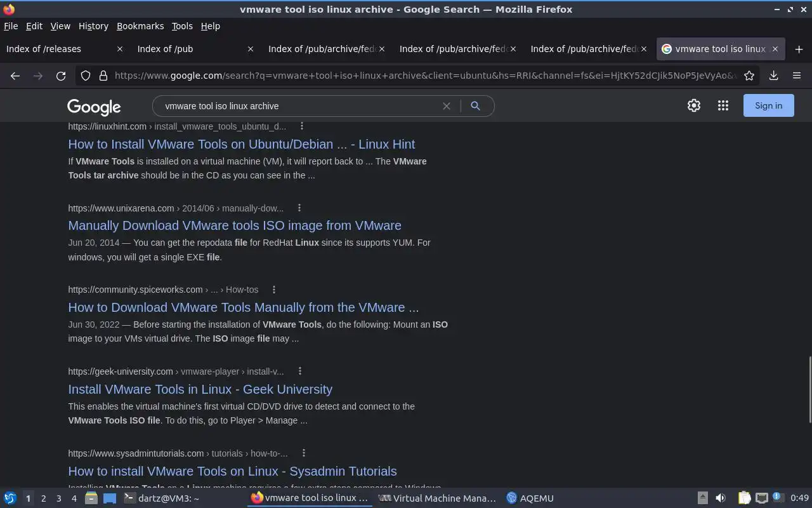Open the notification tray icon with alert

(778, 498)
